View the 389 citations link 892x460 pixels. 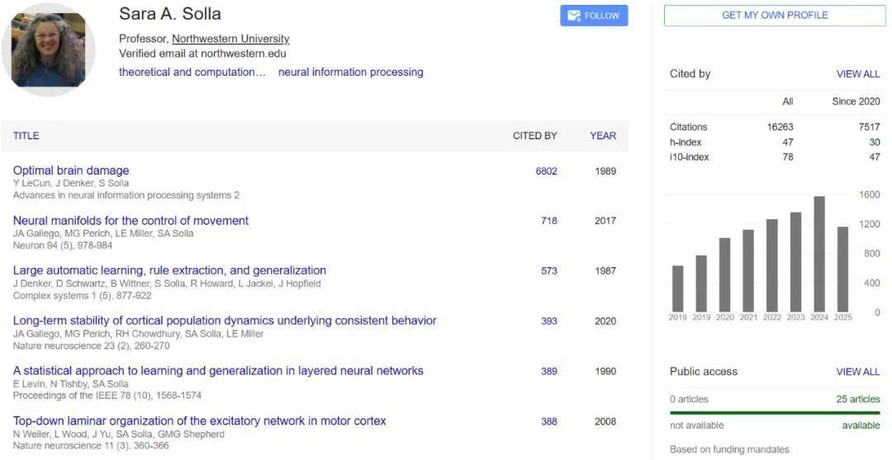click(549, 371)
